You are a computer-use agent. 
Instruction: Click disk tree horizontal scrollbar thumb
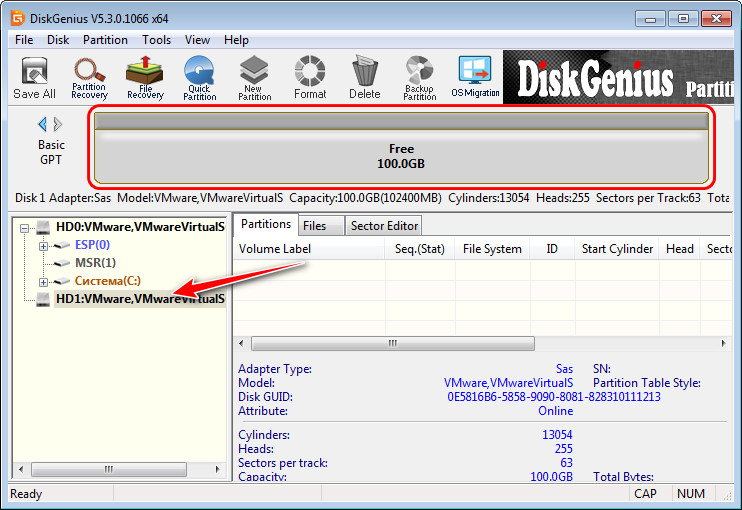[109, 469]
